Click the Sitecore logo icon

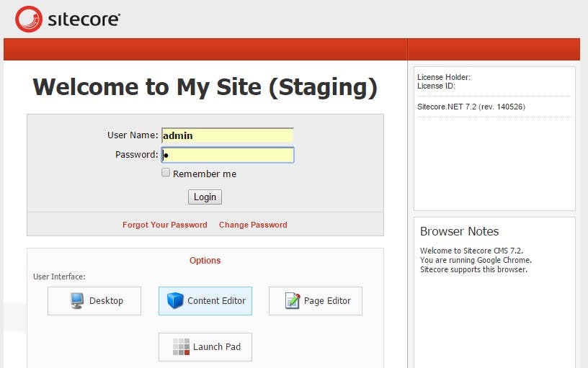tap(29, 19)
